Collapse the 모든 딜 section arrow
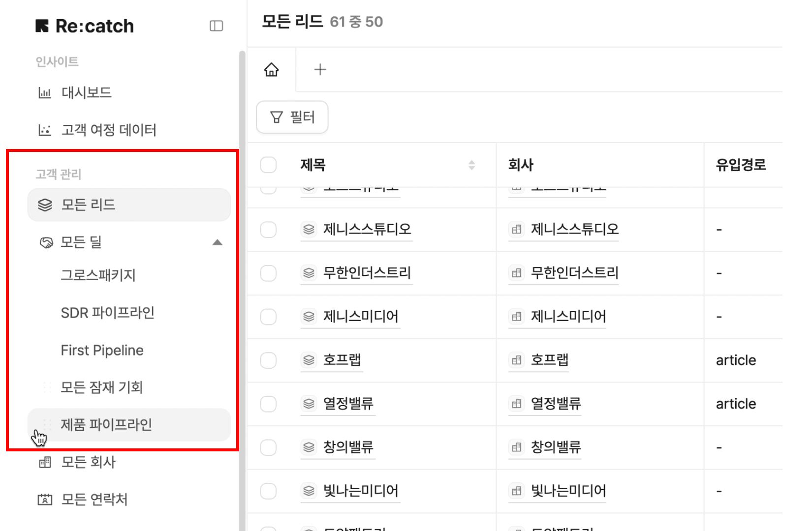This screenshot has height=531, width=812. click(x=217, y=242)
